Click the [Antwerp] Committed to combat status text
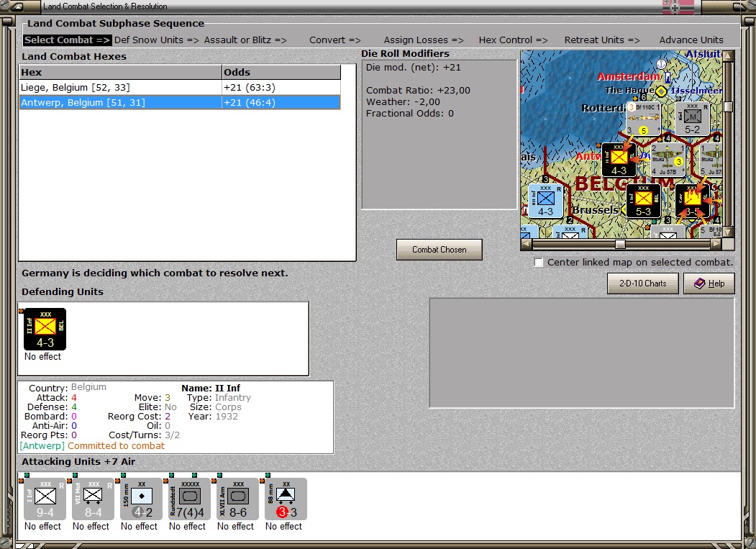 coord(92,446)
